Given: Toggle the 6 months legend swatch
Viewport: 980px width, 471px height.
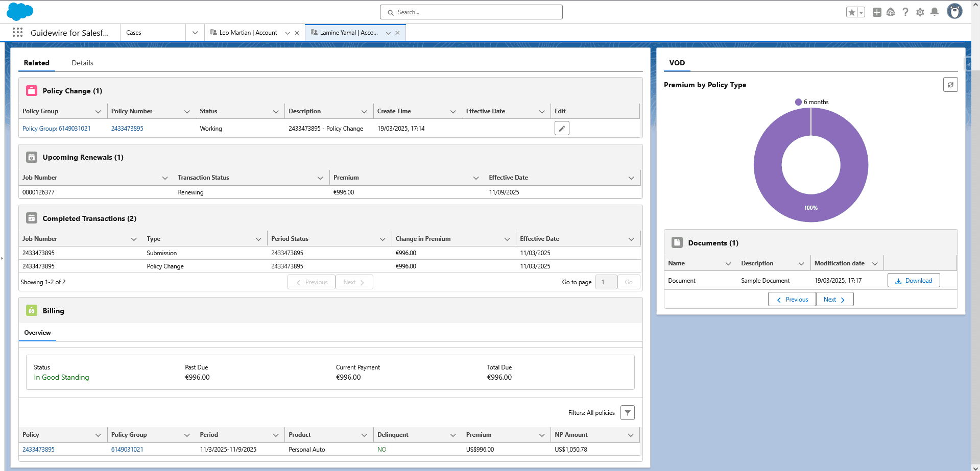Looking at the screenshot, I should click(798, 102).
